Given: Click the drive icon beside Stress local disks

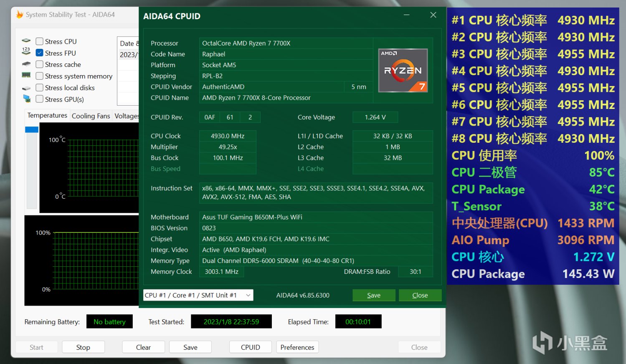Looking at the screenshot, I should tap(26, 88).
